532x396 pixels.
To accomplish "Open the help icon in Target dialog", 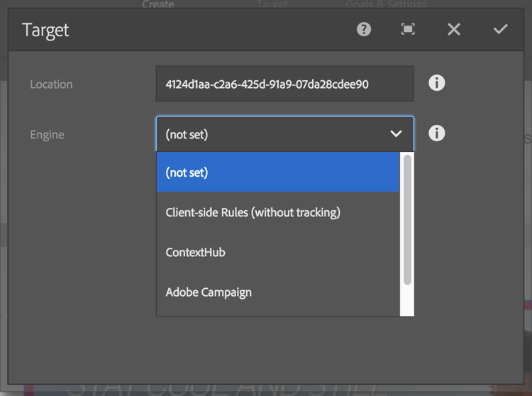I will pyautogui.click(x=364, y=29).
